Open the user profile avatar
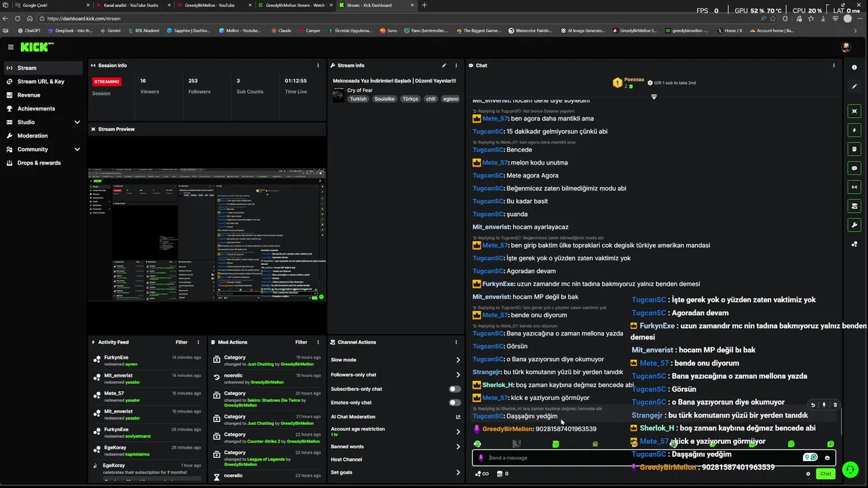 click(x=846, y=47)
